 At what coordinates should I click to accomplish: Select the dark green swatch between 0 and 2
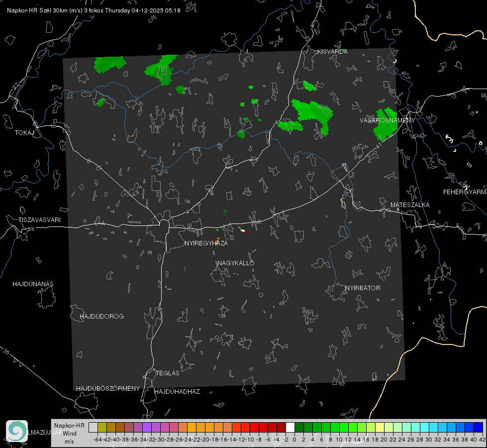click(x=299, y=427)
